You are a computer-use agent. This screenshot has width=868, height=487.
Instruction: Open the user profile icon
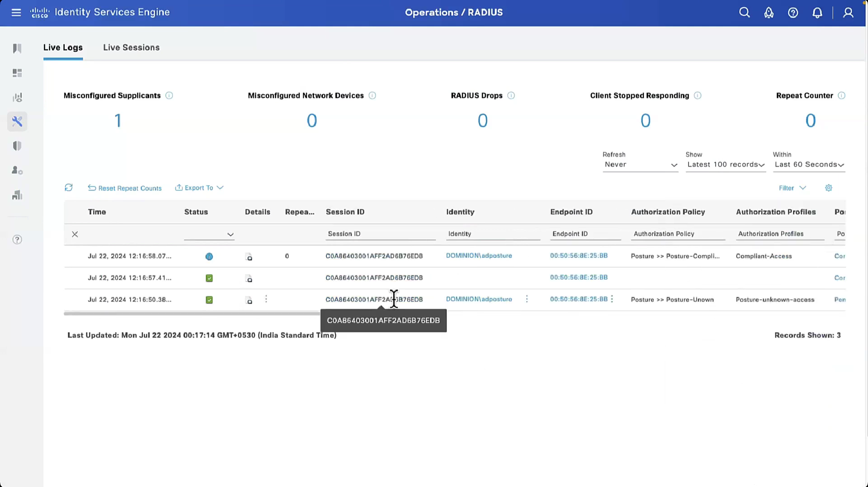[848, 12]
